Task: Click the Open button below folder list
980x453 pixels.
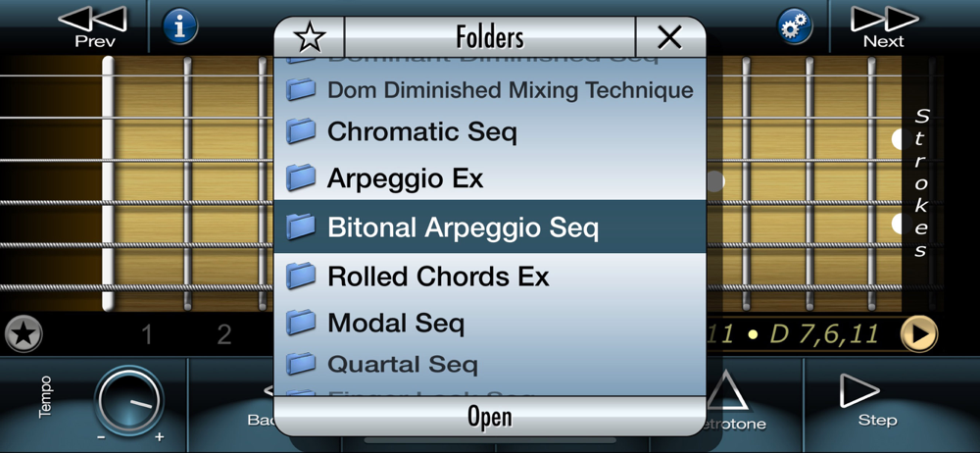Action: point(490,417)
